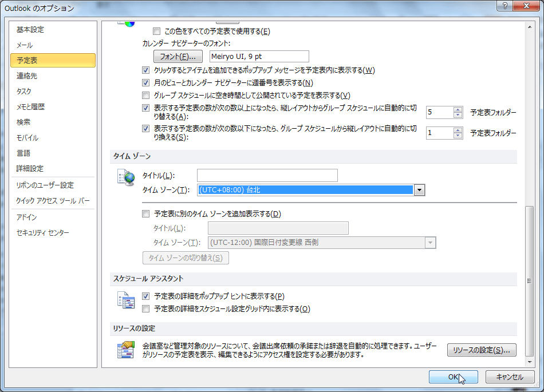Go to 連絡先 options
This screenshot has width=544, height=392.
pos(53,76)
